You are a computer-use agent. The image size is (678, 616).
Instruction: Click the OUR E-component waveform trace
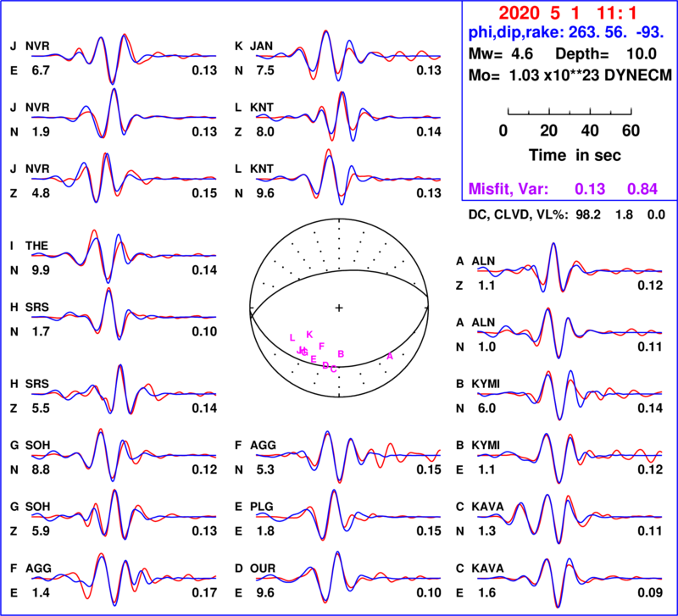(348, 577)
